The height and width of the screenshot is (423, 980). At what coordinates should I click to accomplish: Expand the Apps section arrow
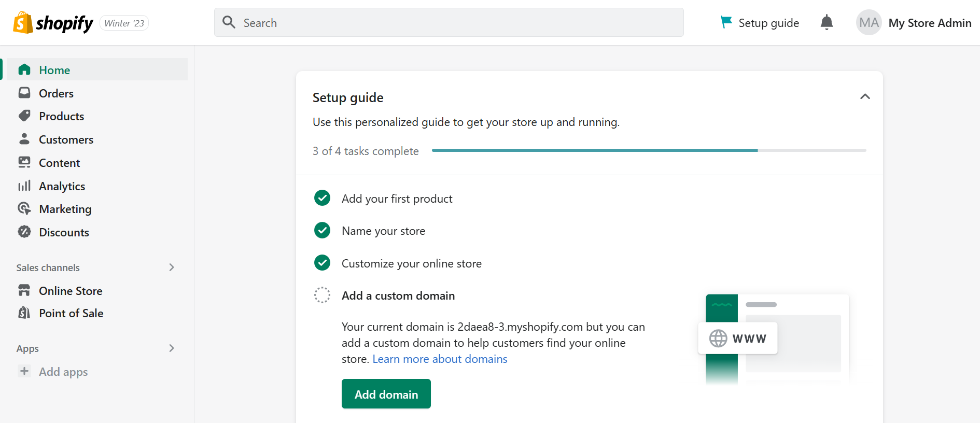coord(172,348)
